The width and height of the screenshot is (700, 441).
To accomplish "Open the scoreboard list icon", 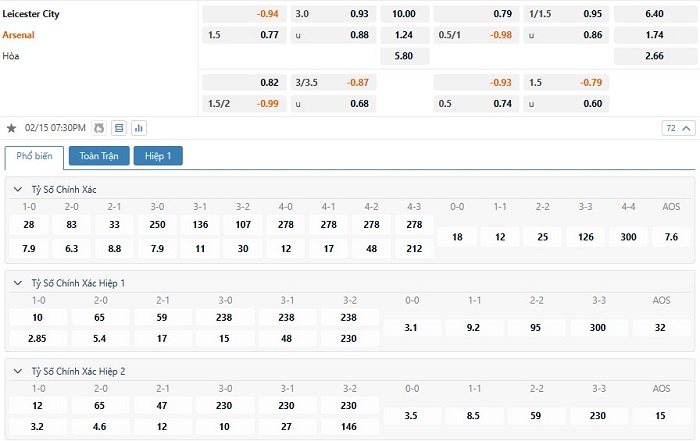I will tap(118, 128).
